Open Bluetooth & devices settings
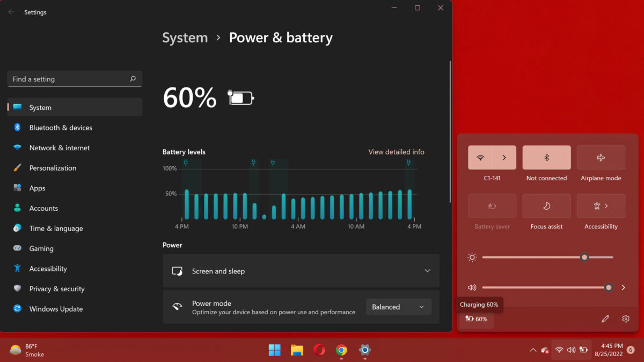This screenshot has width=644, height=362. (x=61, y=128)
